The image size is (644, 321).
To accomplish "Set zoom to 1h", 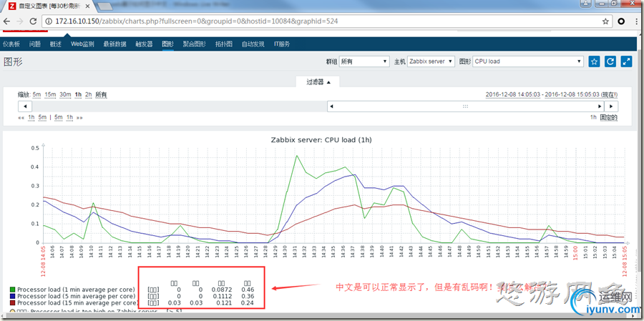I will [78, 94].
